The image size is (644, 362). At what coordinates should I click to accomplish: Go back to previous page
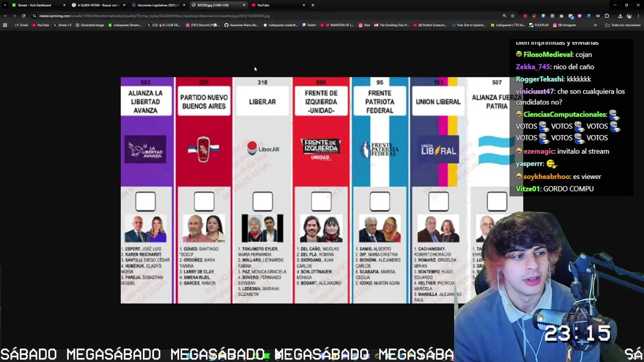5,16
